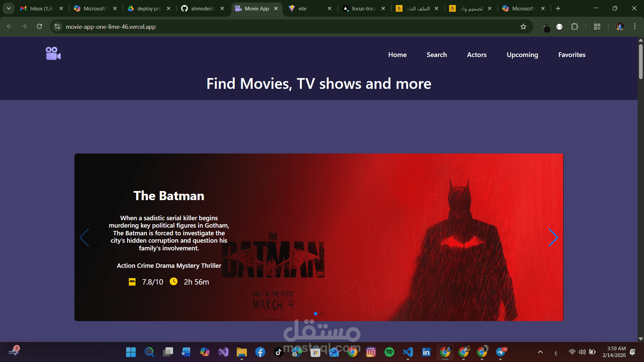Screen dimensions: 644x362
Task: Click the scrollbar down arrow
Action: [x=641, y=339]
